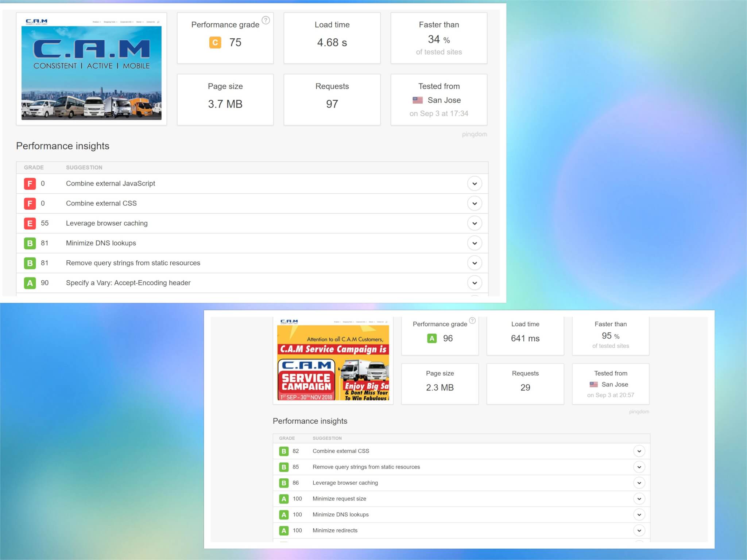Click the green A badge for Minimize request size

coord(284,499)
